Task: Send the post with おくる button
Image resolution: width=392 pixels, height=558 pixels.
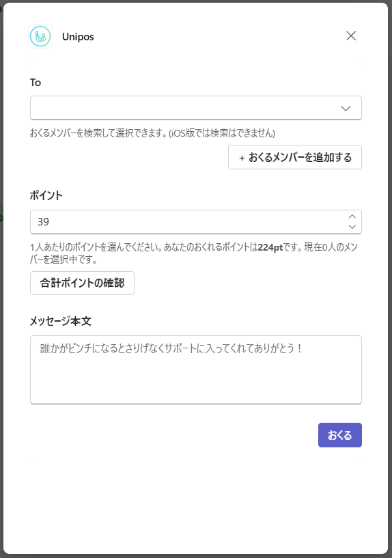Action: (x=339, y=435)
